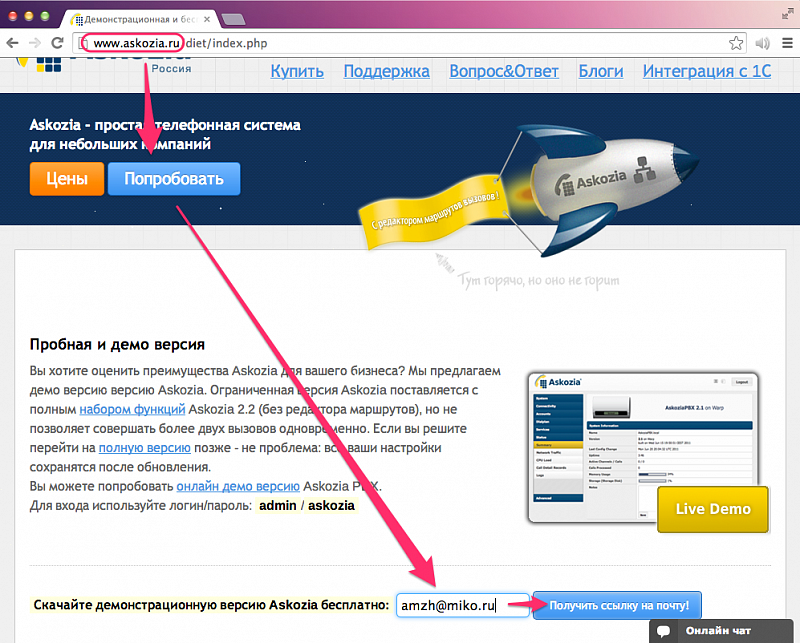
Task: Close the Демонстрационная browser tab
Action: [207, 19]
